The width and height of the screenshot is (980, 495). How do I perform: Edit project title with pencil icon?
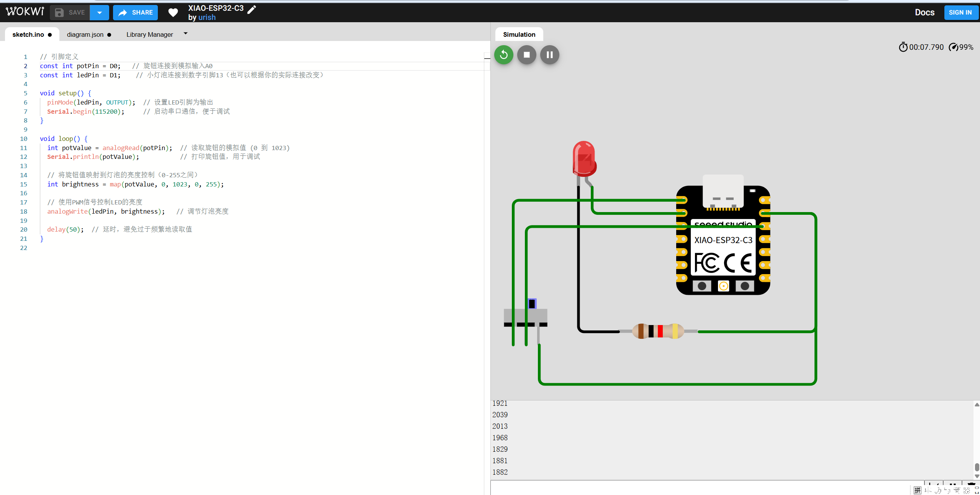click(x=252, y=10)
